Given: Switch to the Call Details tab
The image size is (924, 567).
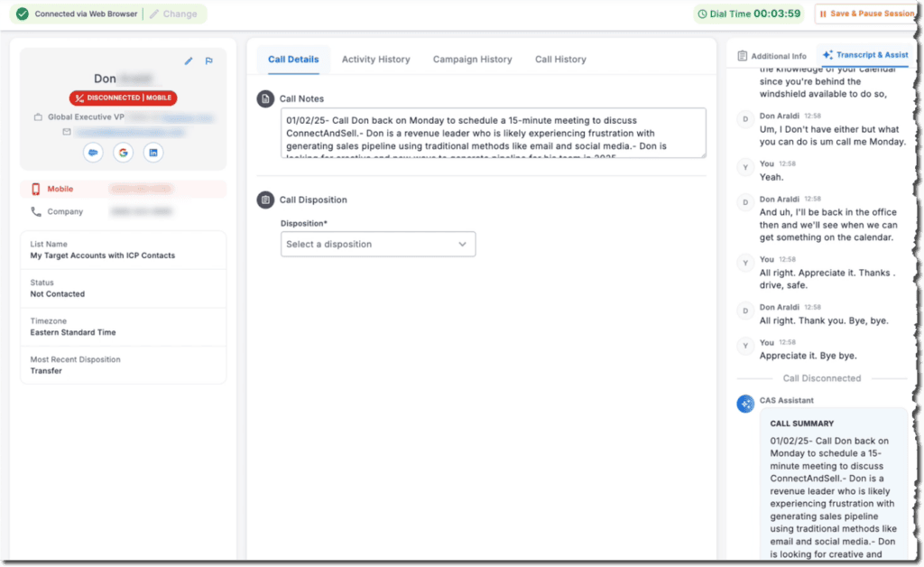Looking at the screenshot, I should 293,60.
